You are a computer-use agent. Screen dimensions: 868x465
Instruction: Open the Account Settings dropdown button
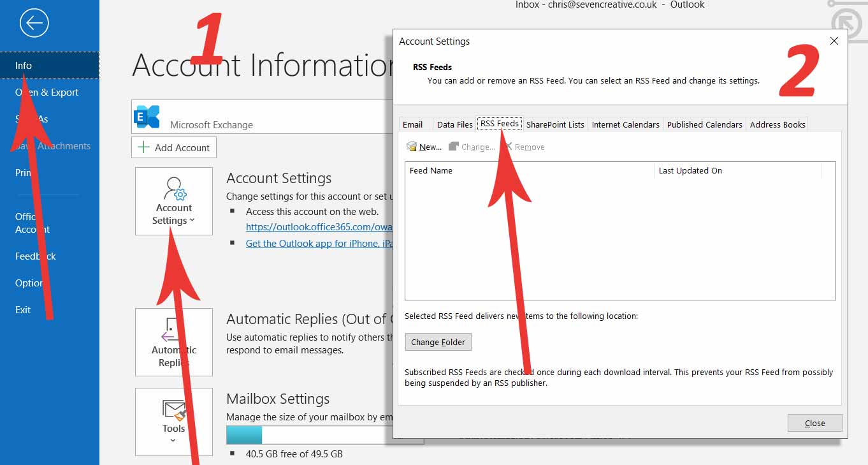pyautogui.click(x=174, y=201)
